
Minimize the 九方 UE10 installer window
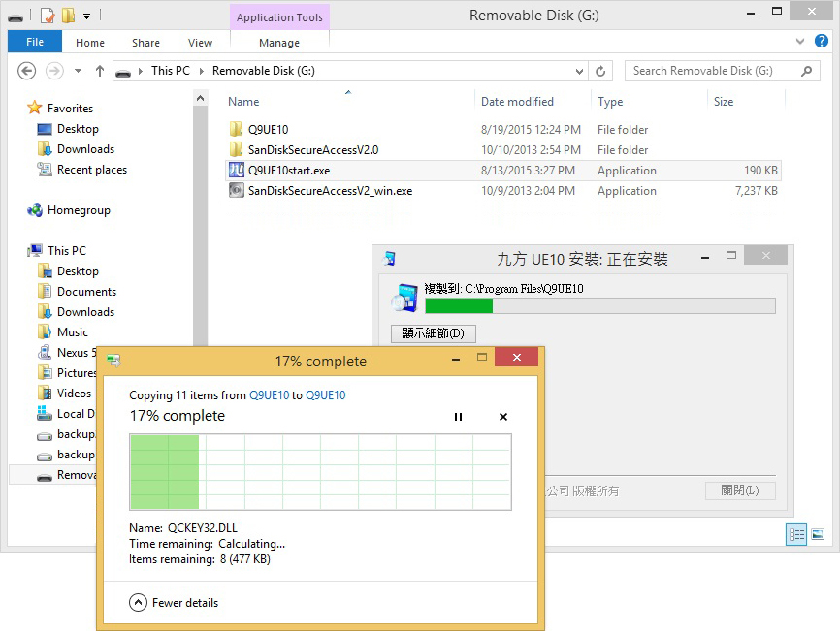pyautogui.click(x=705, y=258)
